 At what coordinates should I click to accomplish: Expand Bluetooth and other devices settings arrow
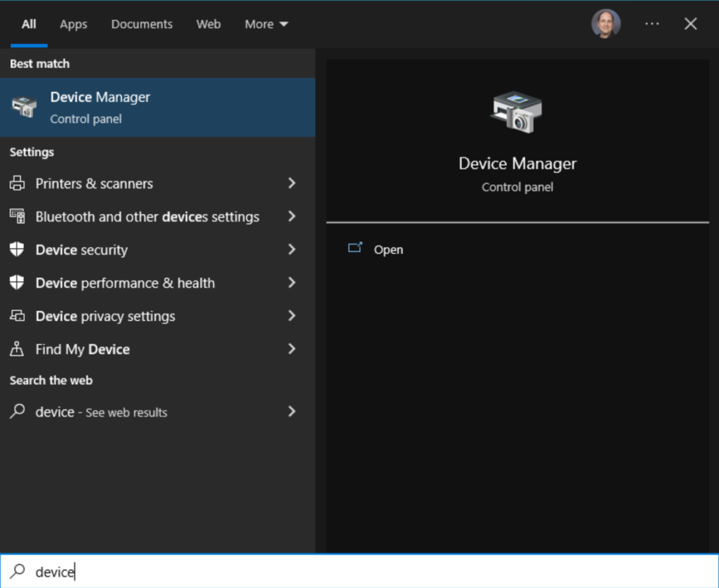point(291,216)
